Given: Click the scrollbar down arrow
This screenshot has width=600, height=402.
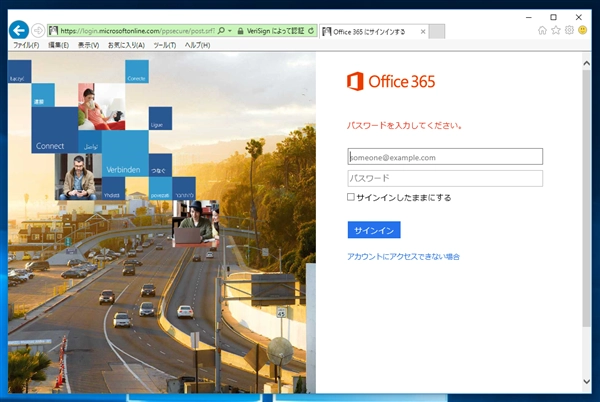Looking at the screenshot, I should 586,381.
